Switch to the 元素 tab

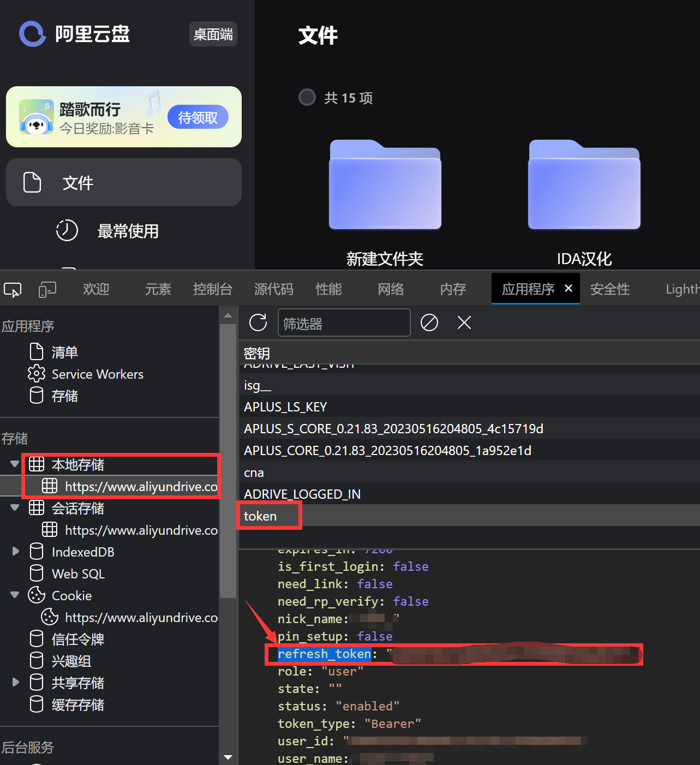click(x=158, y=289)
